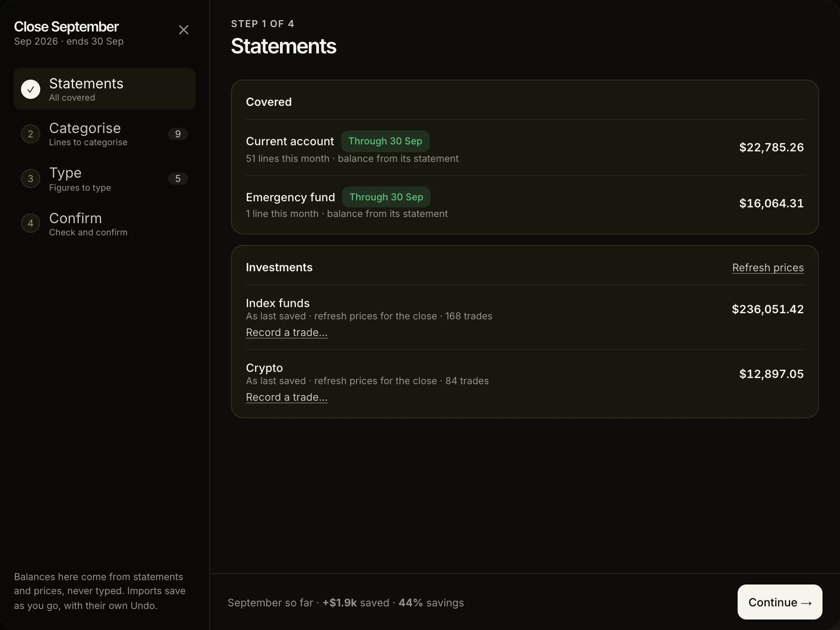This screenshot has width=840, height=630.
Task: Click the '44% savings' figure
Action: point(431,603)
